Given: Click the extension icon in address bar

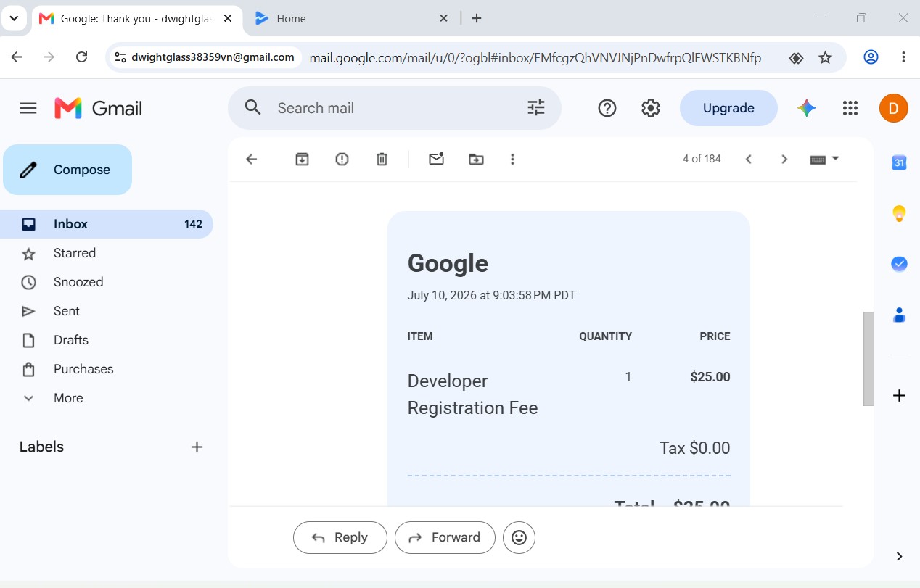Looking at the screenshot, I should coord(796,58).
